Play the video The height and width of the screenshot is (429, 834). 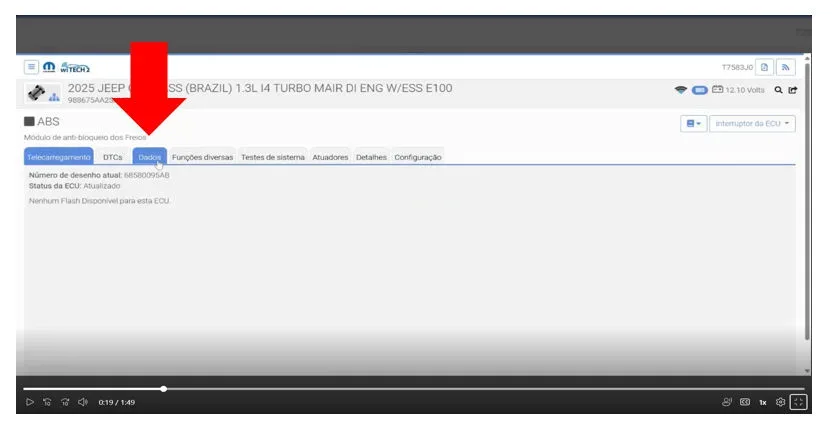point(30,402)
